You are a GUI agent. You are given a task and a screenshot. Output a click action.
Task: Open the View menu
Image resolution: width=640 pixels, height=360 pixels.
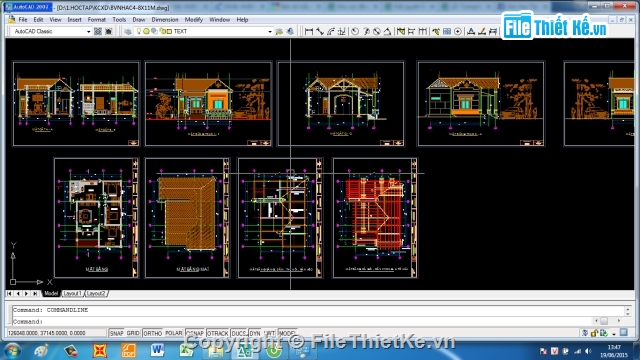click(55, 20)
